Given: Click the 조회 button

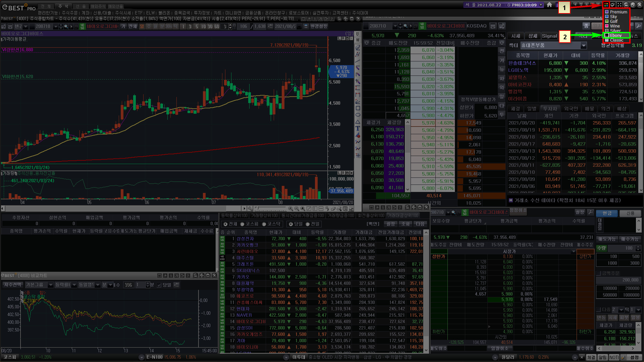Looking at the screenshot, I should [x=406, y=224].
